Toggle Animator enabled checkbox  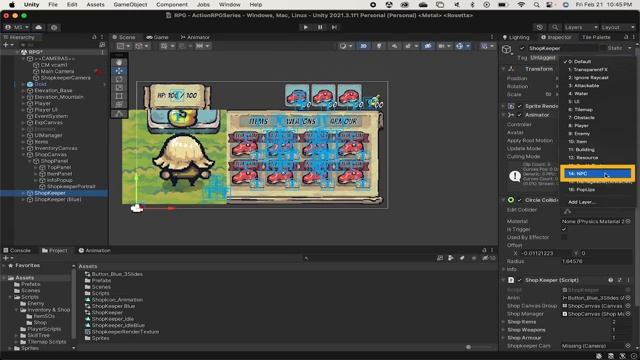tap(520, 115)
